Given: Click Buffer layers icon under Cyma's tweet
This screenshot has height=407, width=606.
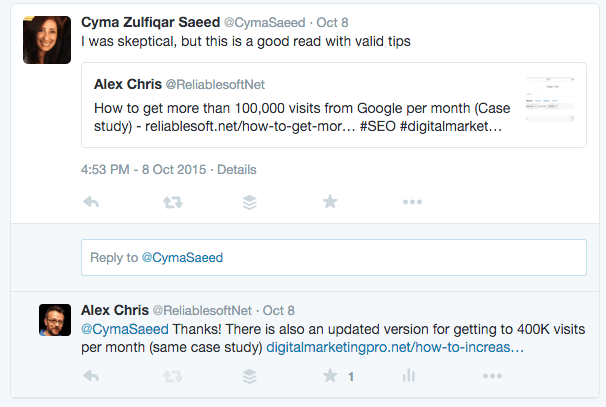Looking at the screenshot, I should [250, 201].
